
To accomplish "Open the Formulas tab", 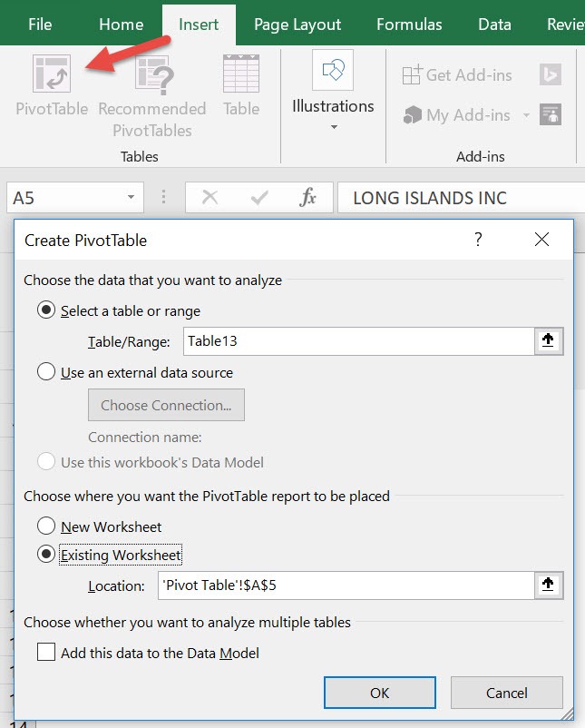I will point(409,25).
